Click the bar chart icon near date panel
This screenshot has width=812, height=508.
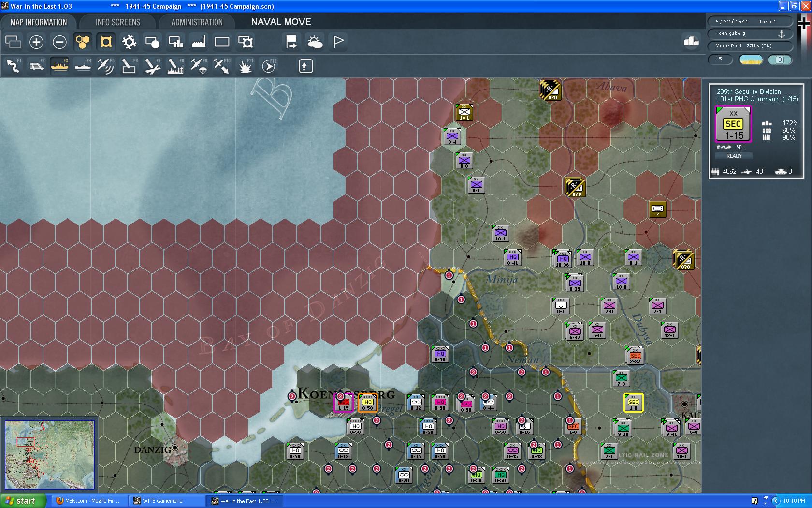pyautogui.click(x=691, y=42)
